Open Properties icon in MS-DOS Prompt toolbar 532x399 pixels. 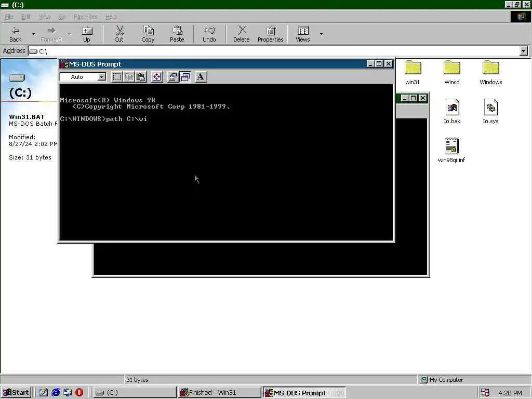coord(172,77)
